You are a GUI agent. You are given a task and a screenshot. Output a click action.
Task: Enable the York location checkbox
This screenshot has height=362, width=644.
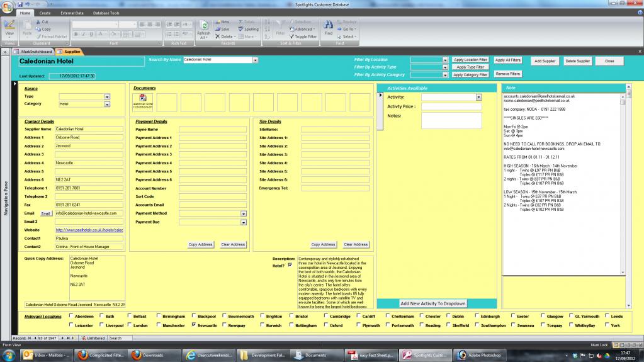coord(606,325)
